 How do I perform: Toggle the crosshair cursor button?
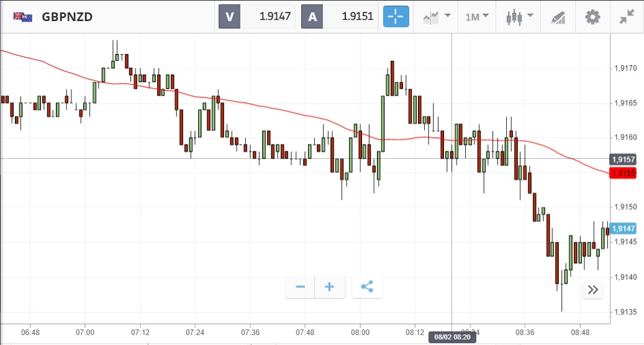[396, 17]
